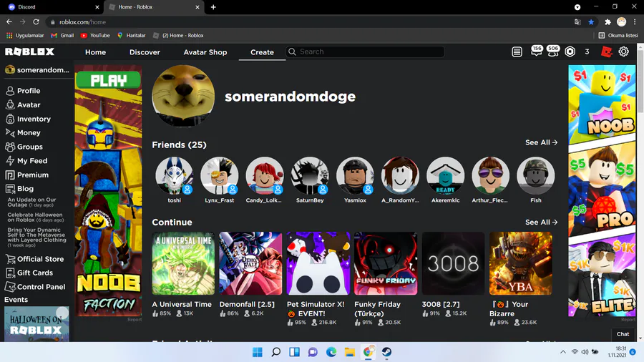Screen dimensions: 644x362
Task: Show hidden tray icons chevron
Action: [x=562, y=352]
